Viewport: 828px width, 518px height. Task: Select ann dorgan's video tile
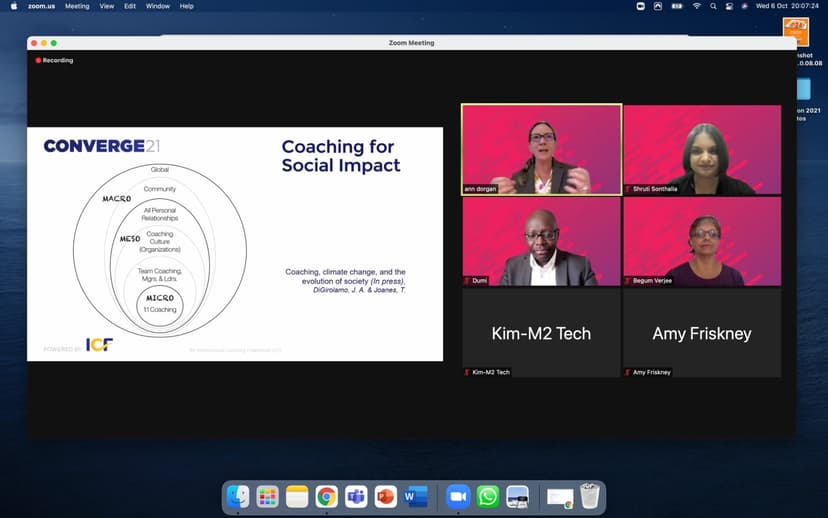click(x=542, y=149)
